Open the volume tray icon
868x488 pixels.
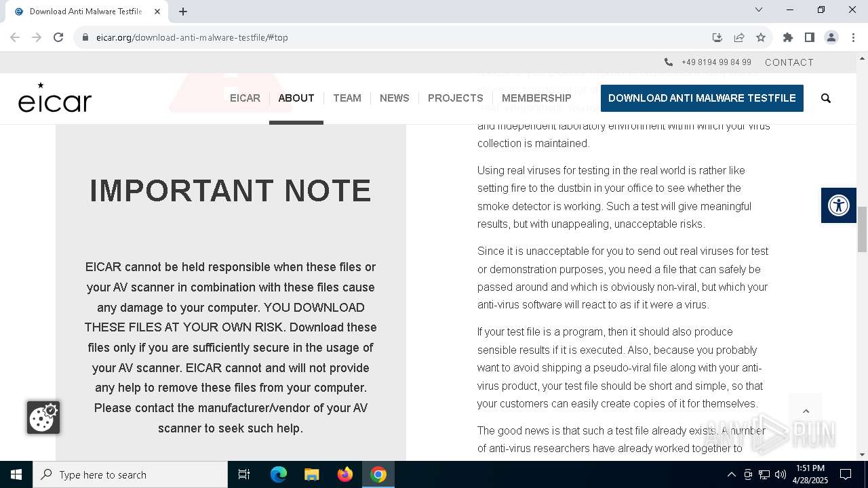(781, 474)
